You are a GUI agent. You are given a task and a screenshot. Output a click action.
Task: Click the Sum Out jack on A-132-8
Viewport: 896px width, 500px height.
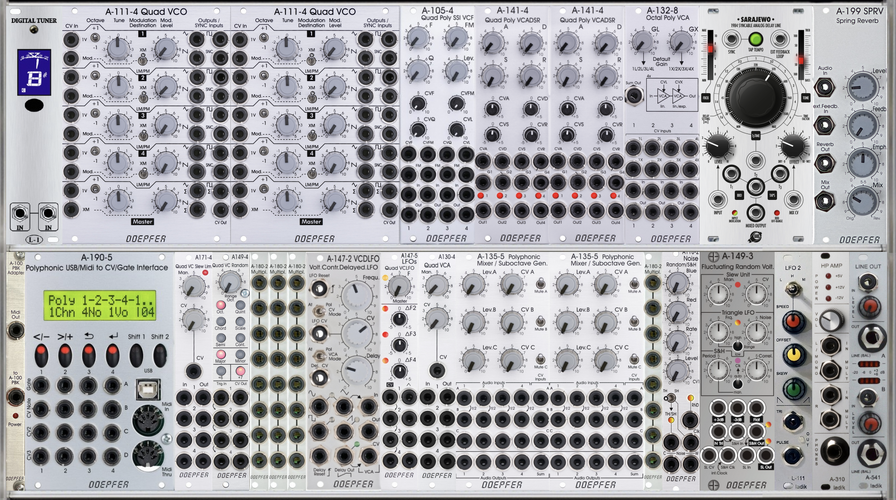click(633, 95)
